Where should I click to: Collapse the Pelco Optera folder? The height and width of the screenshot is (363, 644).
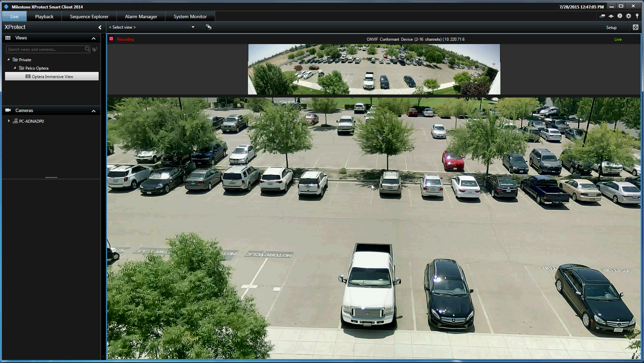(15, 68)
